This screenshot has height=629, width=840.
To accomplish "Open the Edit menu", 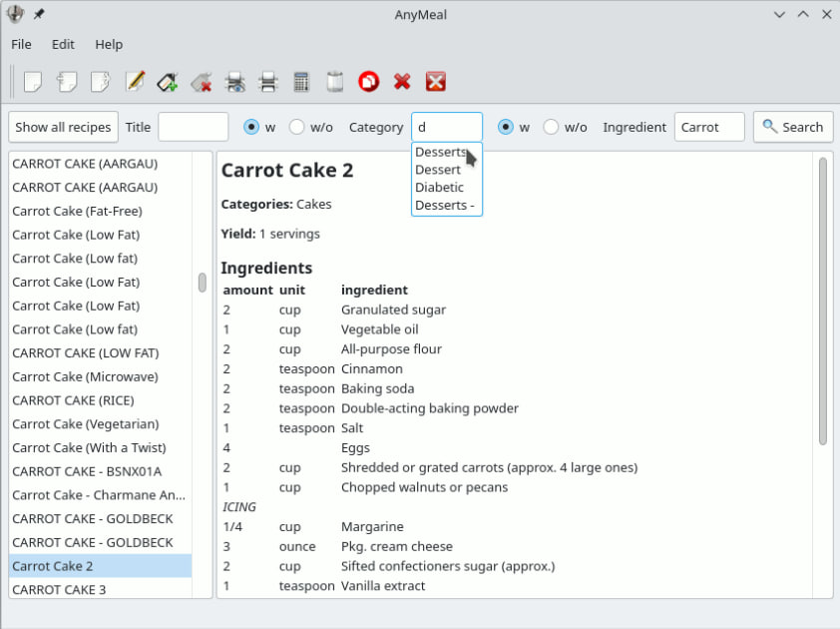I will point(63,45).
